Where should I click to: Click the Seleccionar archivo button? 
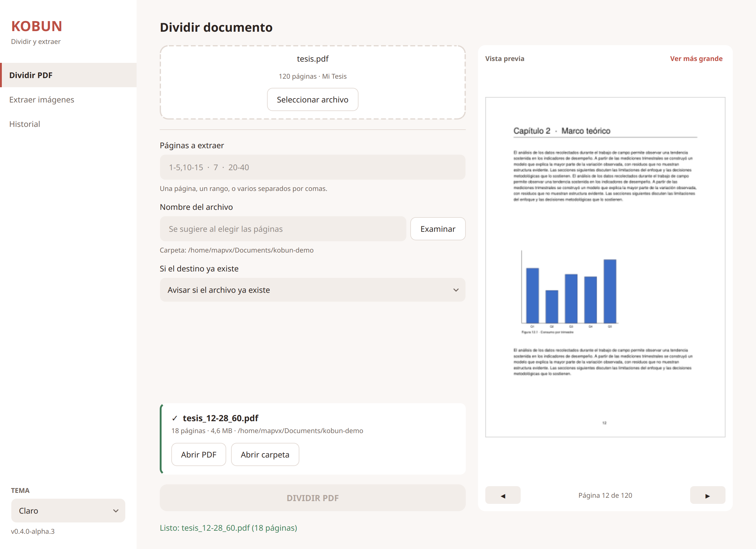pos(312,99)
